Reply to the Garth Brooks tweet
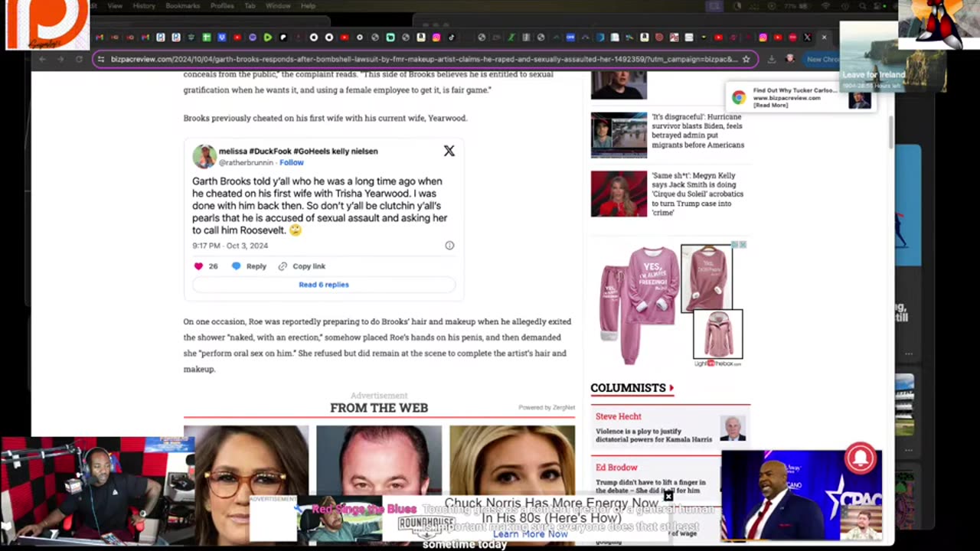This screenshot has width=980, height=551. point(249,266)
